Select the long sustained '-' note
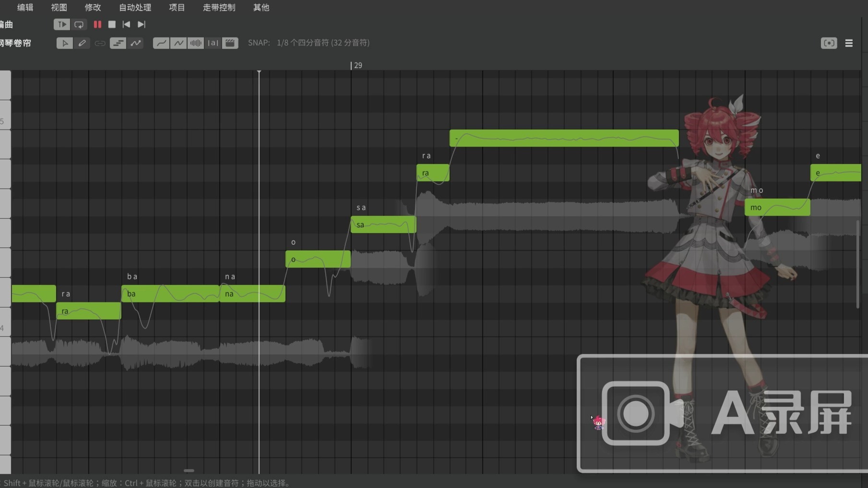Screen dimensions: 868x488 point(564,138)
